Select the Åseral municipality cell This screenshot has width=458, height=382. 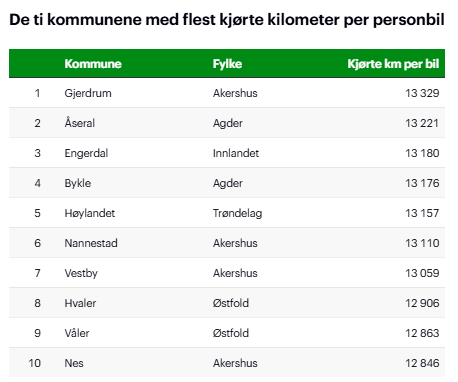click(x=80, y=122)
